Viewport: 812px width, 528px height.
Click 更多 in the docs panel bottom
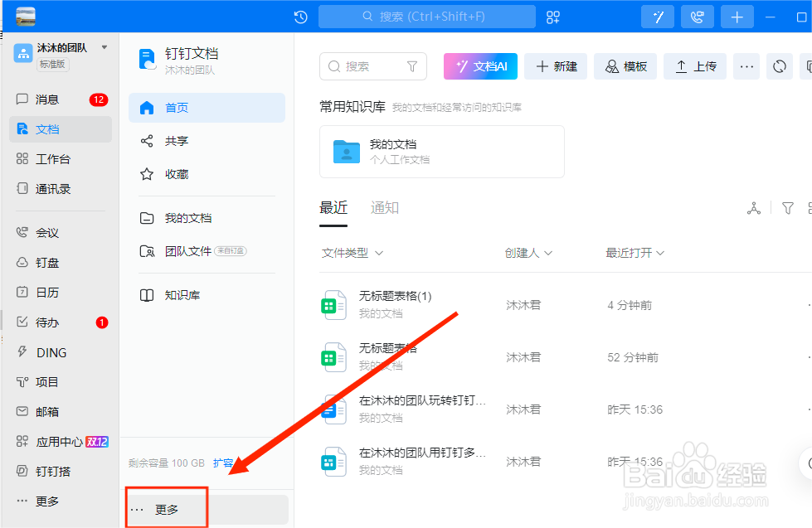[x=207, y=510]
